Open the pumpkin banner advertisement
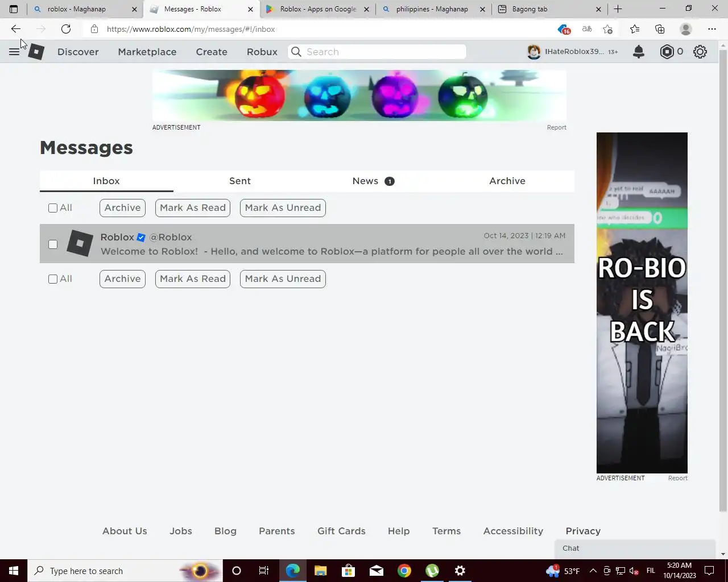This screenshot has height=582, width=728. point(359,95)
